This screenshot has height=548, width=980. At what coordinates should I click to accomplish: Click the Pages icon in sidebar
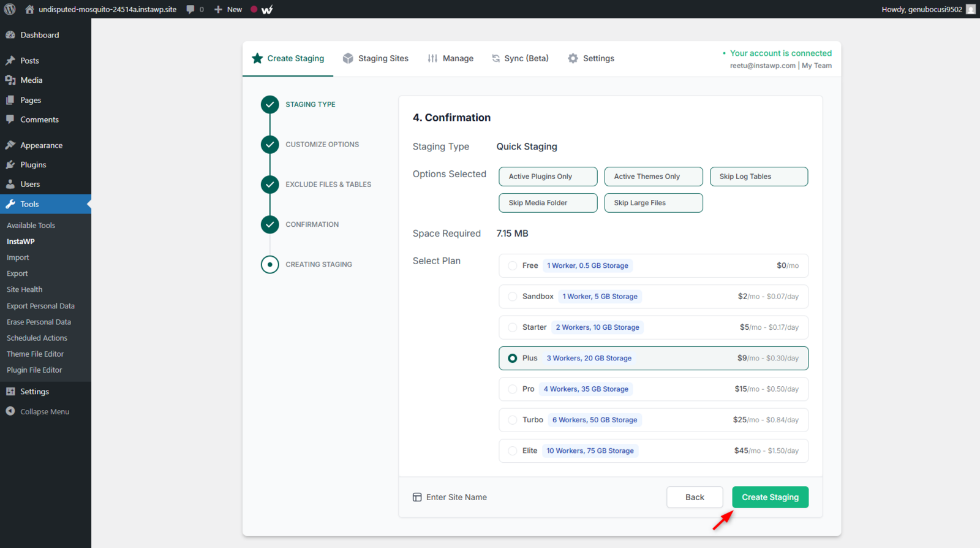(x=10, y=100)
